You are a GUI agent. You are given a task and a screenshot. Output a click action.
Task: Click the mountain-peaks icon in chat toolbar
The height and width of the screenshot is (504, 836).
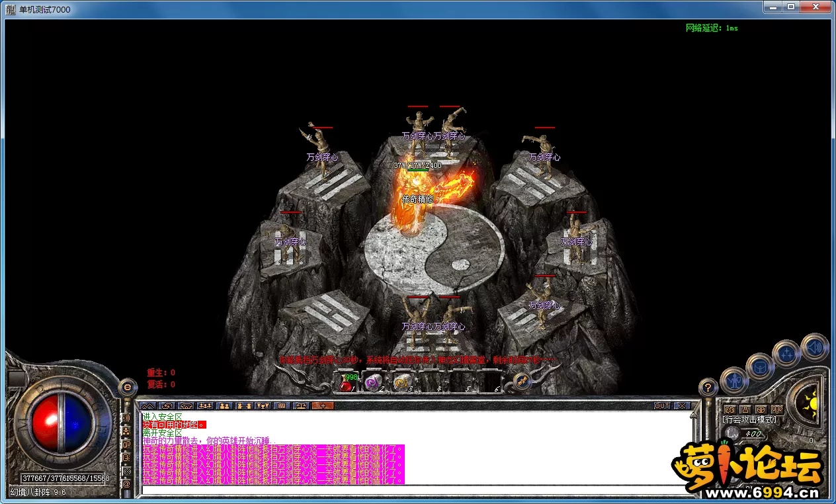point(147,405)
